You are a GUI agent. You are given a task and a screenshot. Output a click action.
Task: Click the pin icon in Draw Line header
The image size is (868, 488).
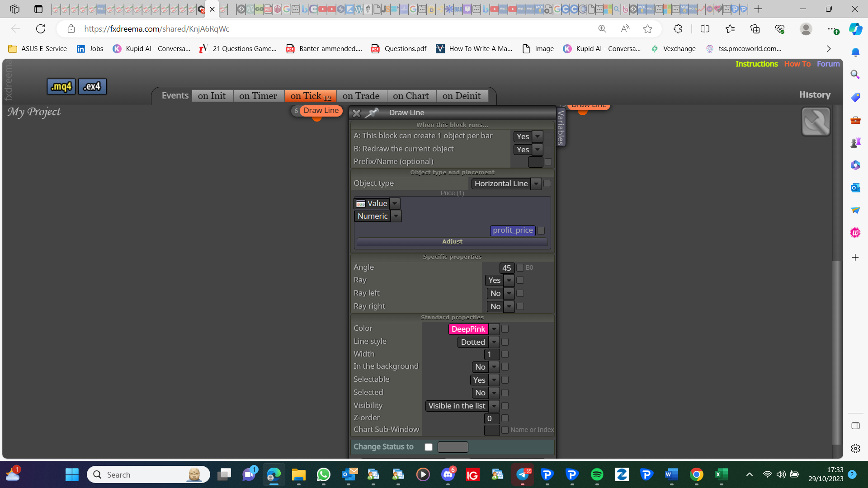click(371, 113)
